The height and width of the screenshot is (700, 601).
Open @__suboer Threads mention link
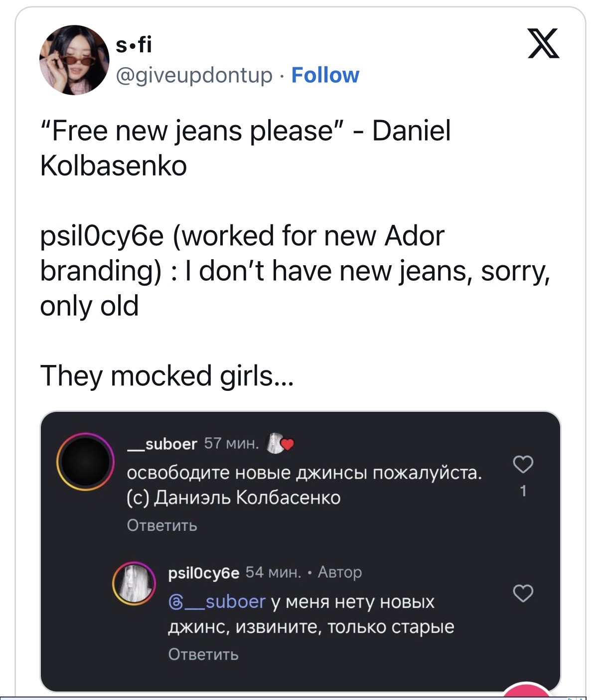[x=217, y=602]
